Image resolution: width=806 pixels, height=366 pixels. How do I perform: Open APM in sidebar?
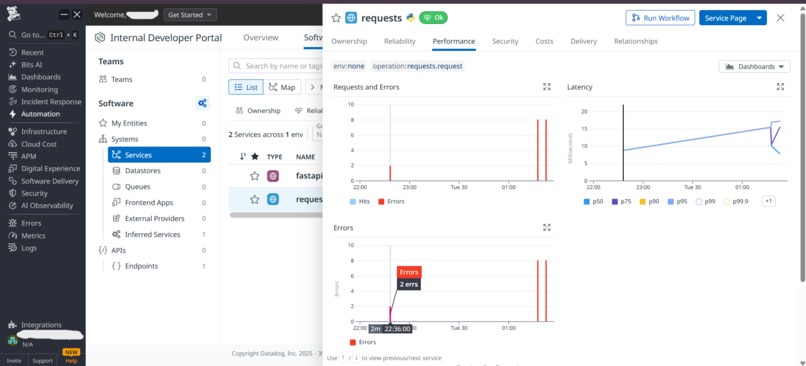point(28,156)
